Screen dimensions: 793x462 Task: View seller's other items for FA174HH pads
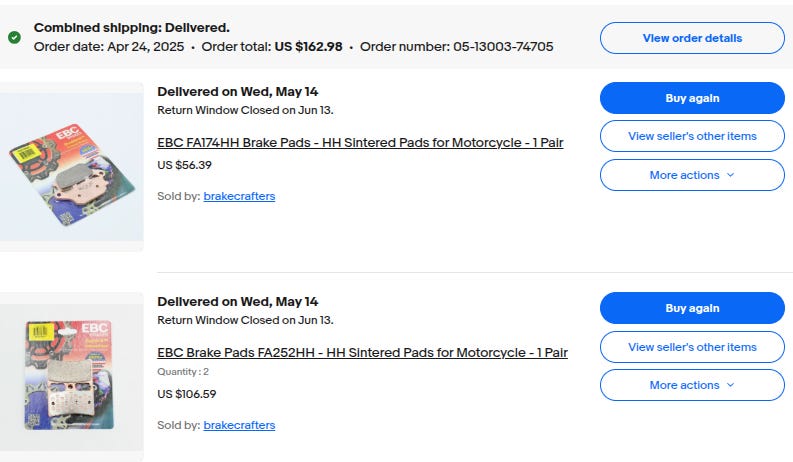(x=692, y=136)
